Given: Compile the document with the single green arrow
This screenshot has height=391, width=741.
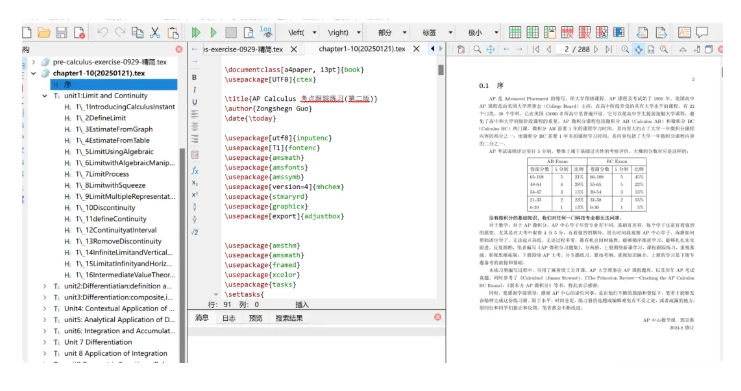Looking at the screenshot, I should 213,32.
